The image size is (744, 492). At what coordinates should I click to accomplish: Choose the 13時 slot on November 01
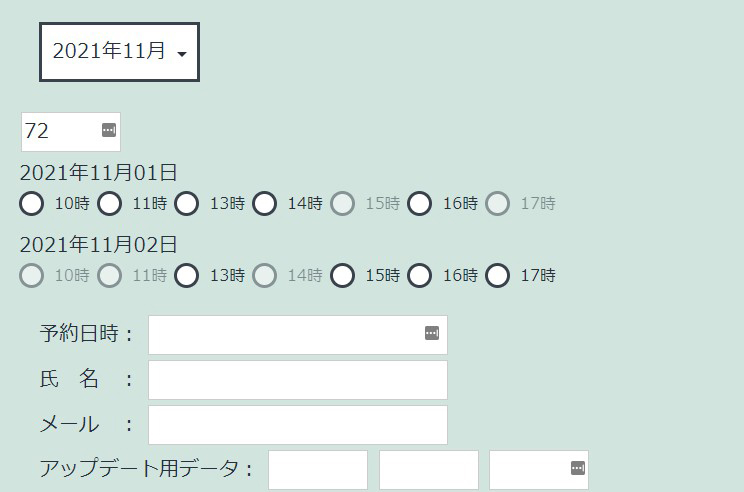click(x=187, y=204)
